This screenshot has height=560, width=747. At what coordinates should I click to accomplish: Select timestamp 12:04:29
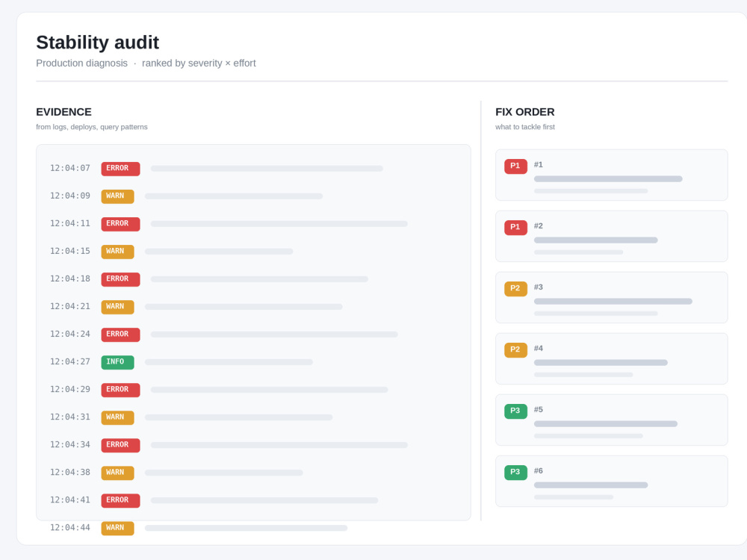point(70,389)
